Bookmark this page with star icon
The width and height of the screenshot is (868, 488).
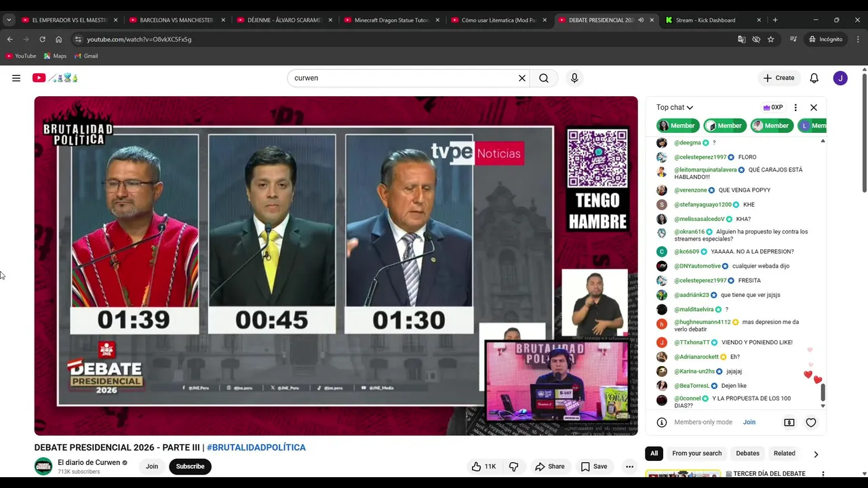pyautogui.click(x=770, y=39)
